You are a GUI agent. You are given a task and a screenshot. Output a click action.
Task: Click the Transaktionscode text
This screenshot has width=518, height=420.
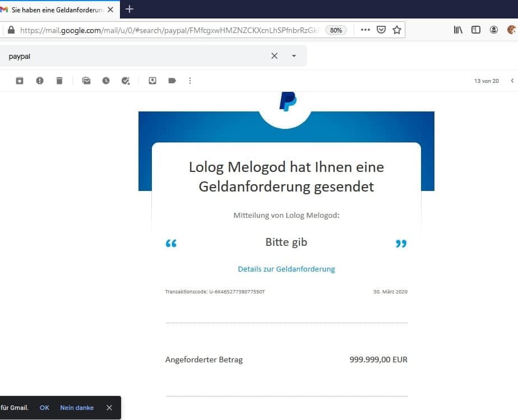click(215, 292)
